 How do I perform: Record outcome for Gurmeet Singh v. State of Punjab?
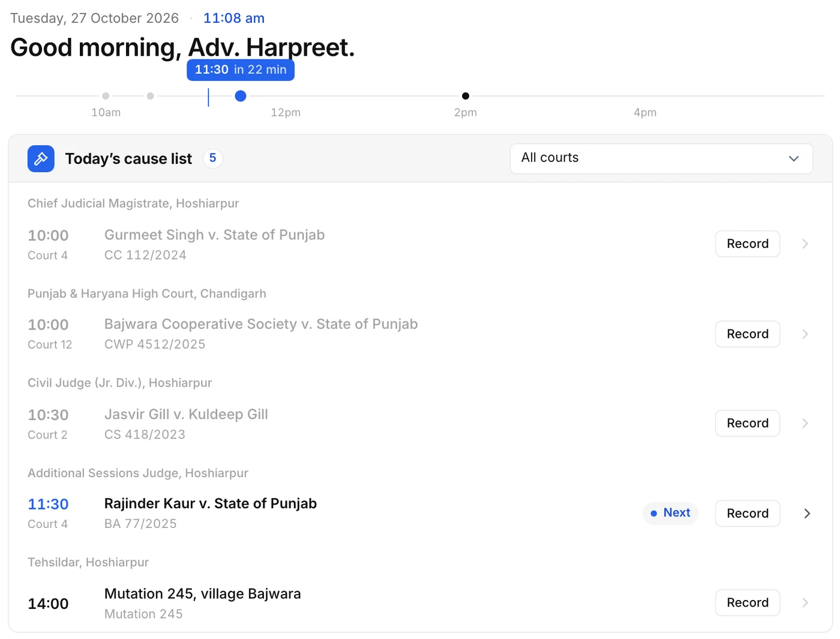tap(748, 244)
